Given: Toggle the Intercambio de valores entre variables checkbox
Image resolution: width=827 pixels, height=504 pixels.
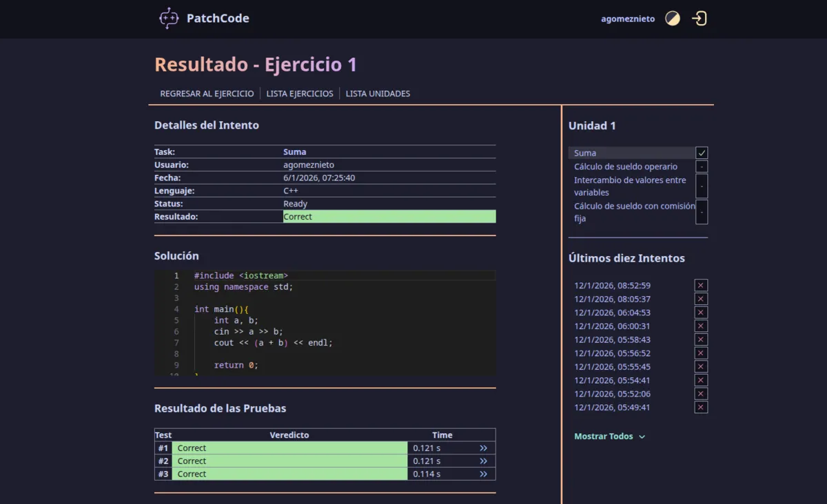Looking at the screenshot, I should [701, 186].
